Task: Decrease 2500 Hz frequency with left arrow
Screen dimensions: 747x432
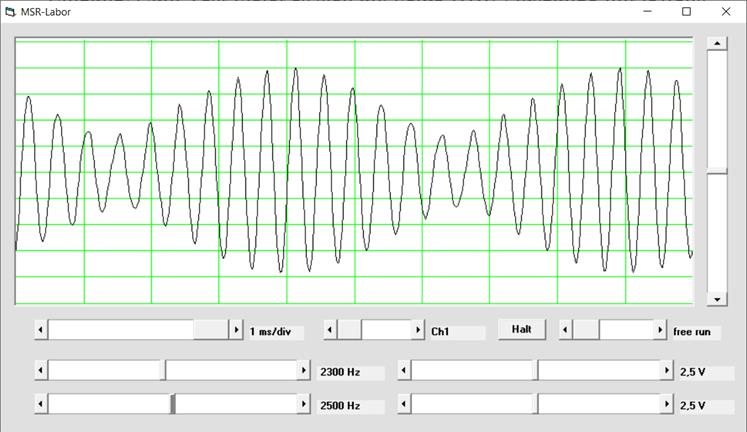Action: [40, 404]
